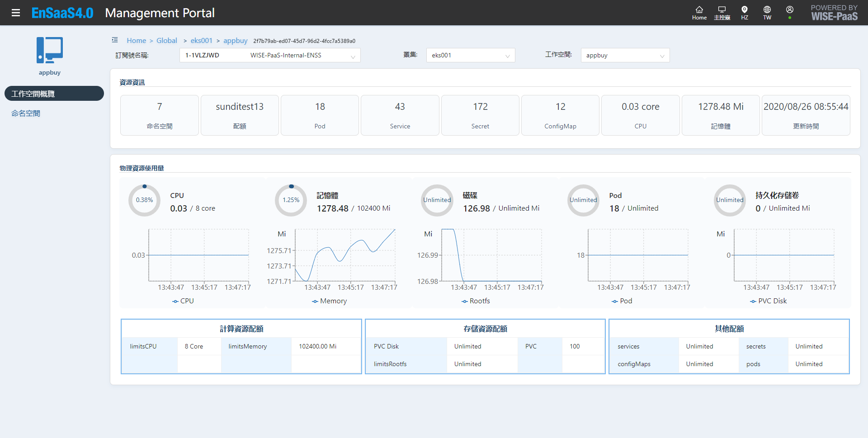Screen dimensions: 868x438
Task: Open the appbuy workspace dropdown
Action: tap(625, 55)
